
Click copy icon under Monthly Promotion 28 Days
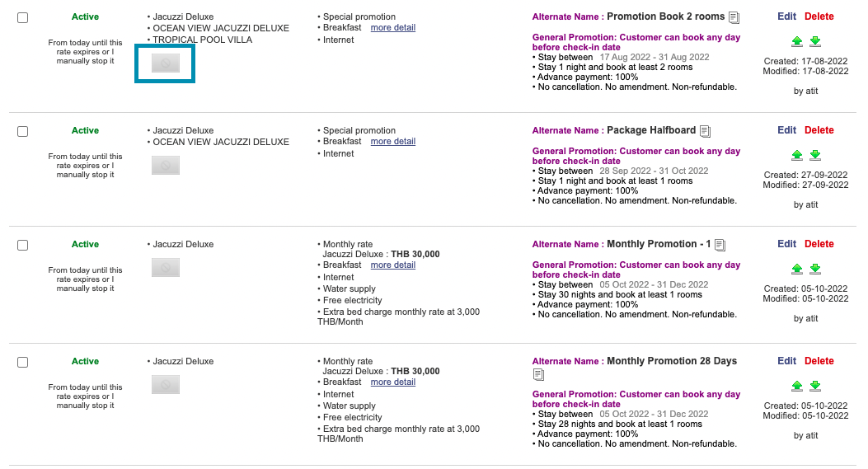point(538,374)
